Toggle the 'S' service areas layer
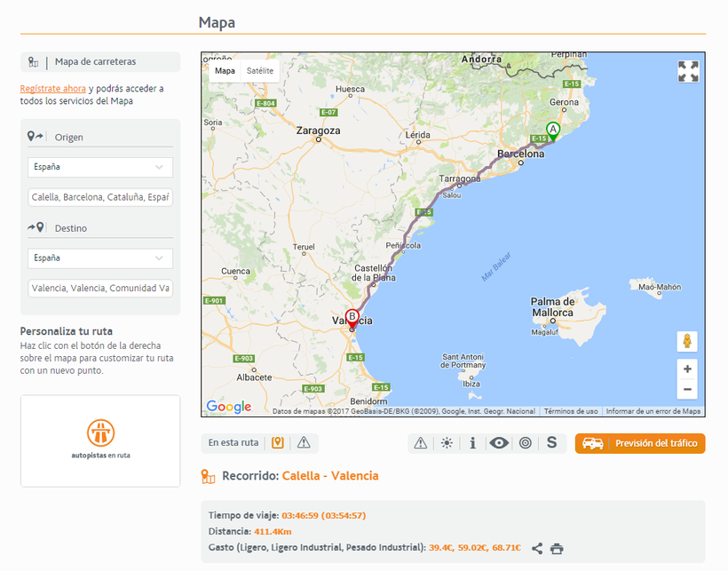The image size is (728, 571). [551, 443]
